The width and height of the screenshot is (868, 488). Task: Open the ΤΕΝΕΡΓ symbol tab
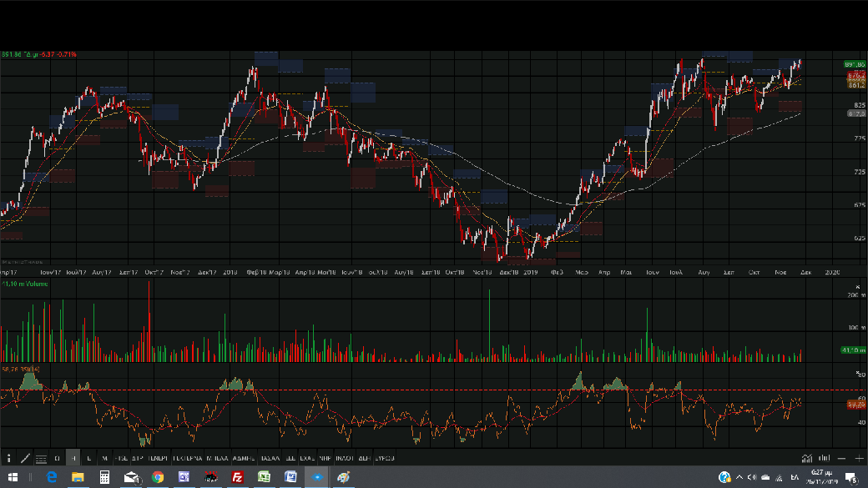point(159,458)
